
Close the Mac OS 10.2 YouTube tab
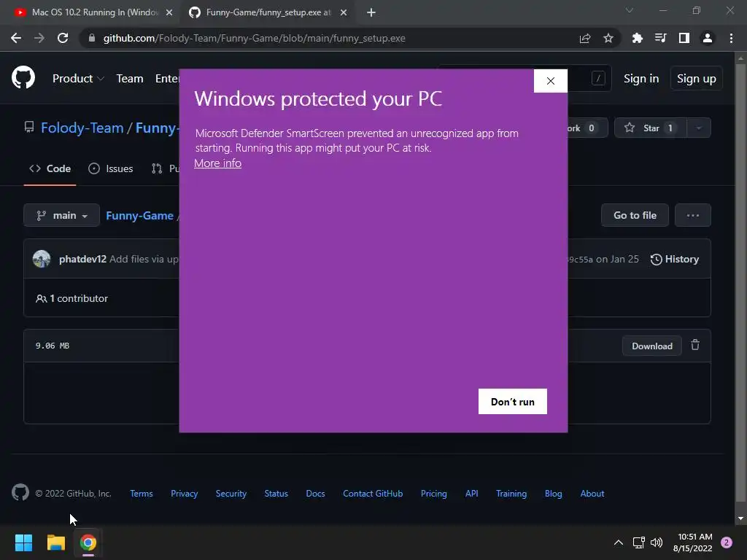[169, 12]
